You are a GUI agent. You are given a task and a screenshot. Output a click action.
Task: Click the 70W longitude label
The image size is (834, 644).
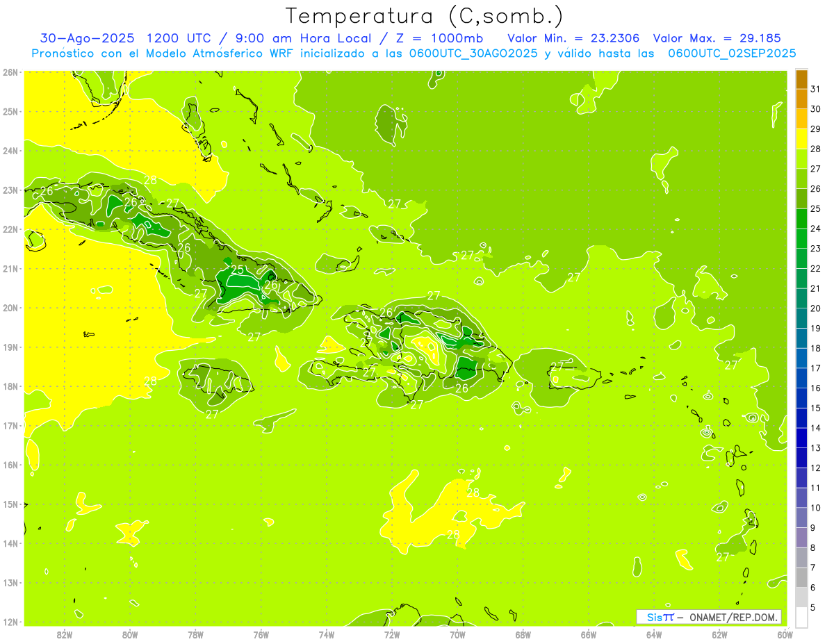click(x=457, y=634)
